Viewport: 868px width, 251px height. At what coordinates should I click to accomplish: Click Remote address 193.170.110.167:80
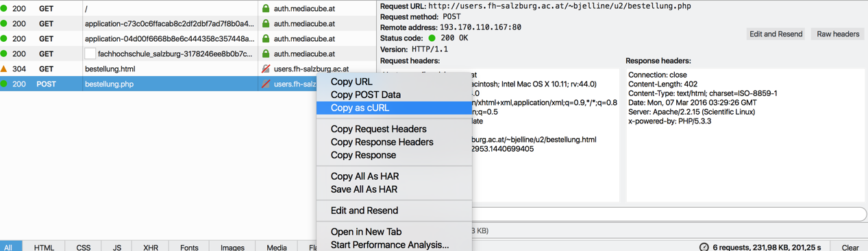pyautogui.click(x=451, y=27)
